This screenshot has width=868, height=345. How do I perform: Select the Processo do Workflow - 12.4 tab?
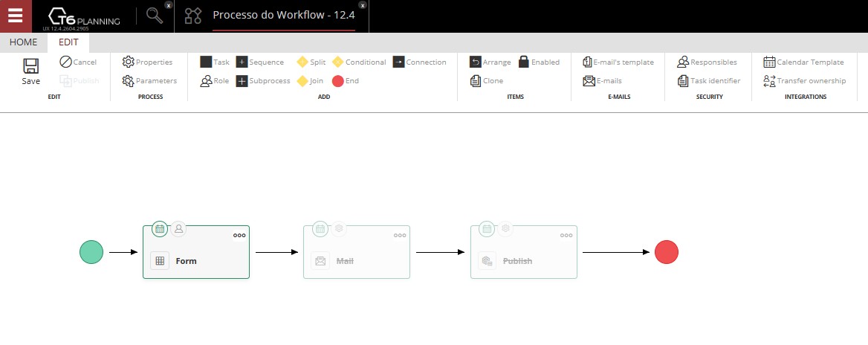coord(283,15)
